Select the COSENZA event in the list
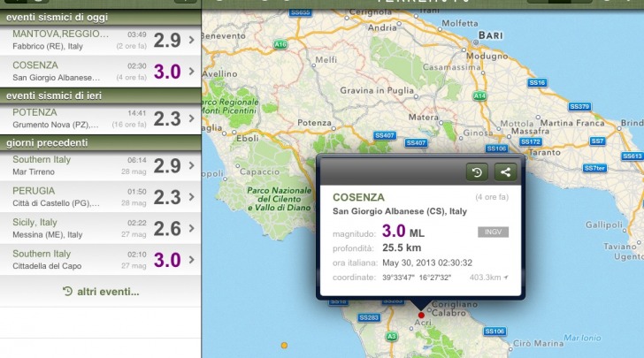 coord(101,71)
